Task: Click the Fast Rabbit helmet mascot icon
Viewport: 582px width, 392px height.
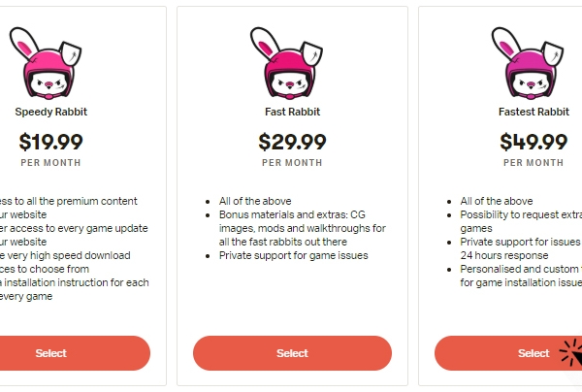Action: [x=291, y=63]
